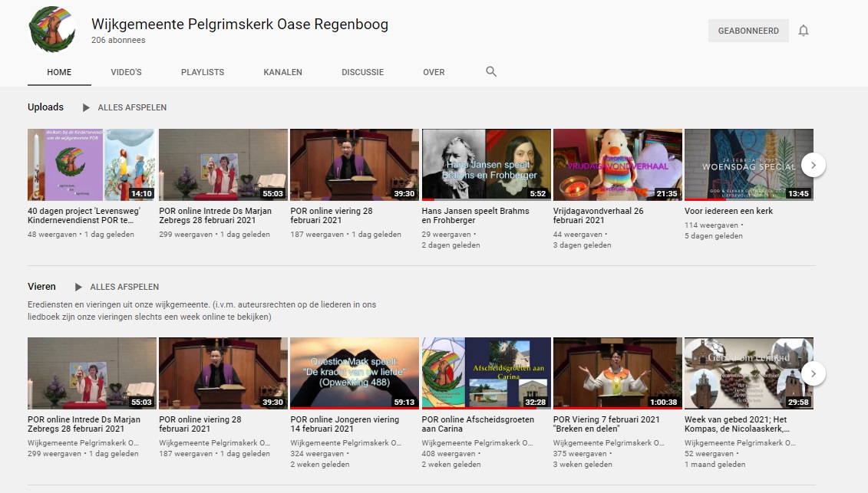This screenshot has width=868, height=493.
Task: Click the channel name Wijkgemeente Pelgrimskerk Oase Regenboog
Action: click(239, 25)
